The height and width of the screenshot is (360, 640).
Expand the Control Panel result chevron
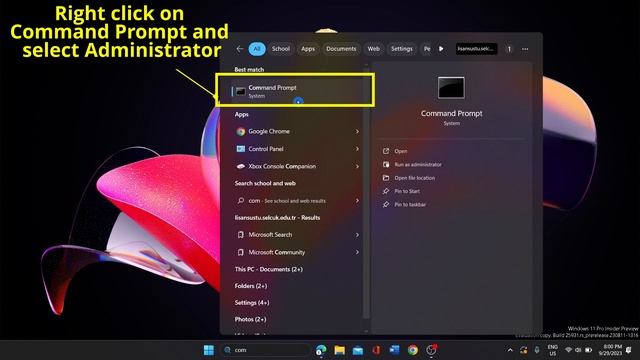pos(357,149)
